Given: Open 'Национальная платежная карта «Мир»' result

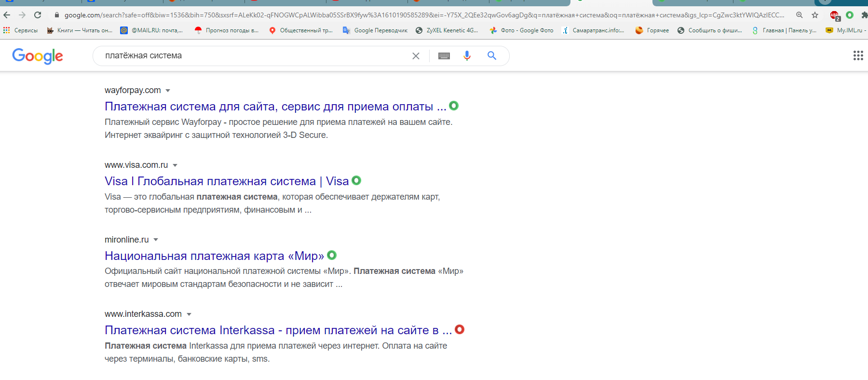Looking at the screenshot, I should [x=215, y=256].
